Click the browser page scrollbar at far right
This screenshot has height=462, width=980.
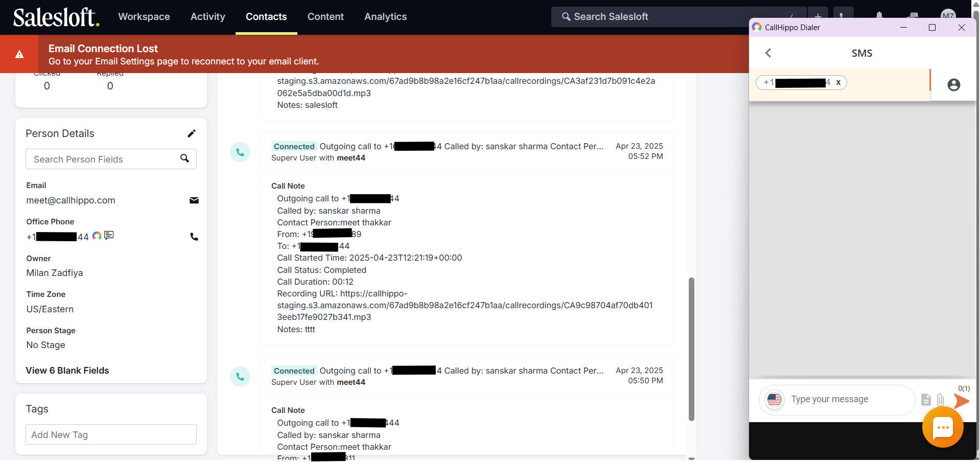pos(975,230)
